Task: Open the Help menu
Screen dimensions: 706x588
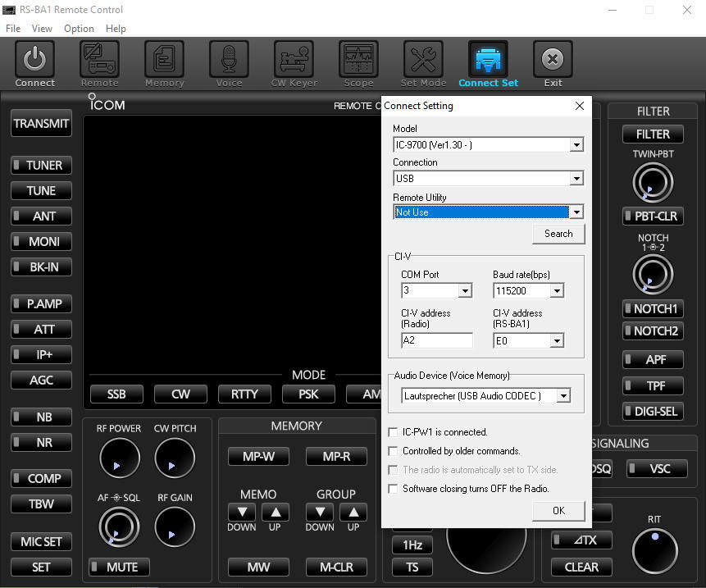Action: (116, 29)
